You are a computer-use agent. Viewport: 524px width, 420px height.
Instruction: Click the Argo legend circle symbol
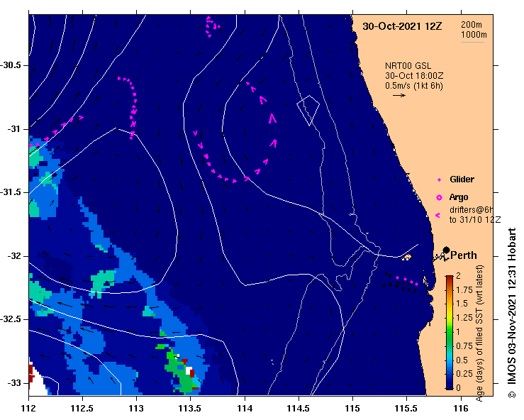(x=439, y=198)
